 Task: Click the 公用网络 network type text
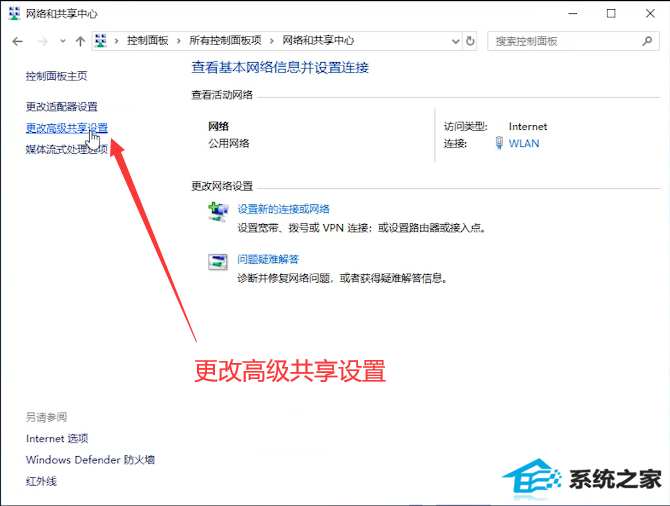[x=229, y=144]
